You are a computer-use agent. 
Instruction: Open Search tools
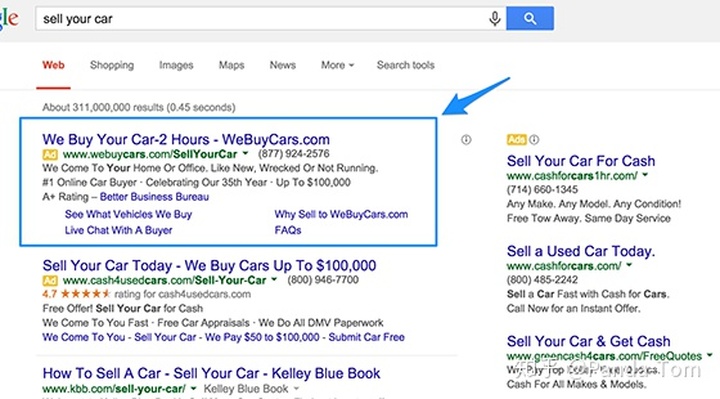click(x=405, y=65)
